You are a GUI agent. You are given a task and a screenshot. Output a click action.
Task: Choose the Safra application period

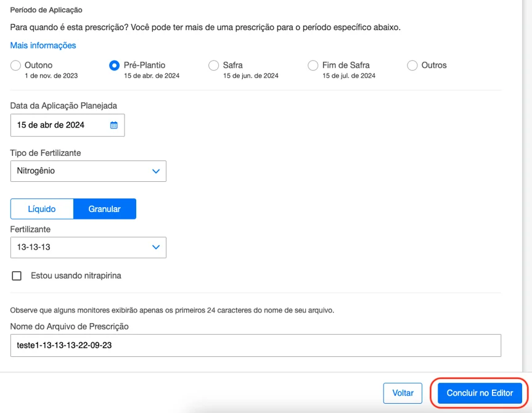[213, 65]
